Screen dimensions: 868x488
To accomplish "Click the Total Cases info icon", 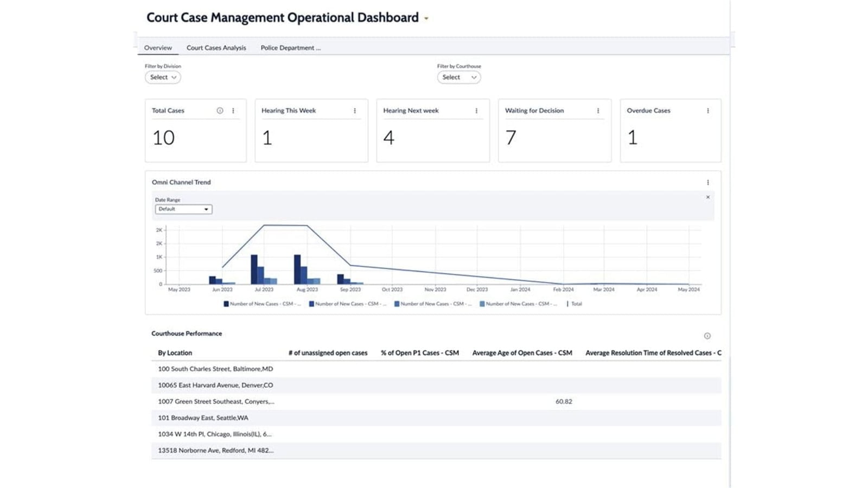I will tap(220, 111).
